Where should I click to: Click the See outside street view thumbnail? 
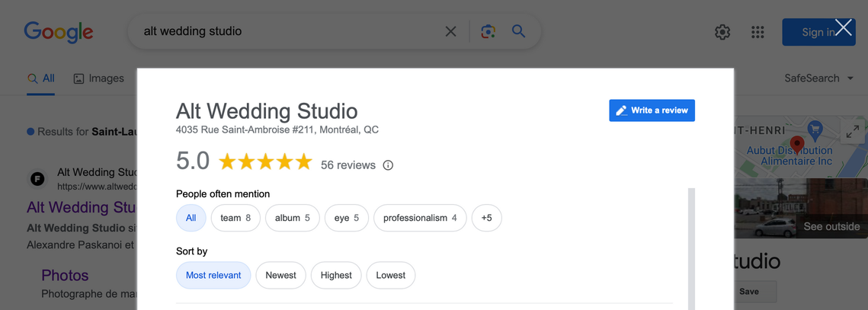(801, 208)
